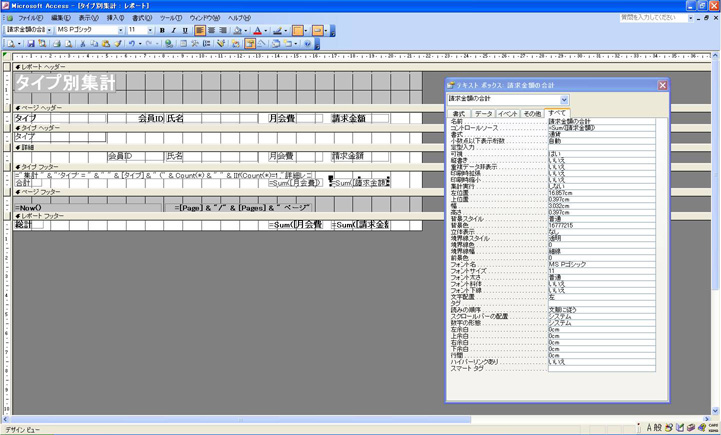Toggle right text alignment

(225, 31)
